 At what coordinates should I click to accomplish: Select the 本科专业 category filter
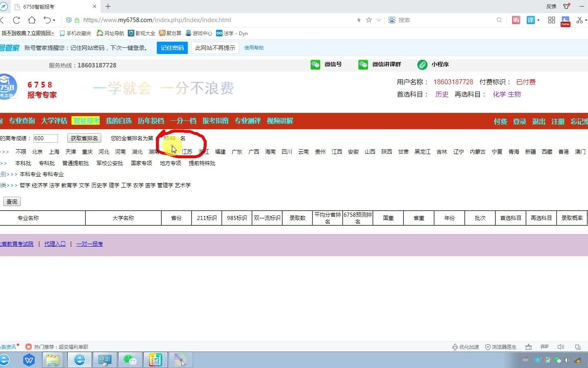(30, 174)
